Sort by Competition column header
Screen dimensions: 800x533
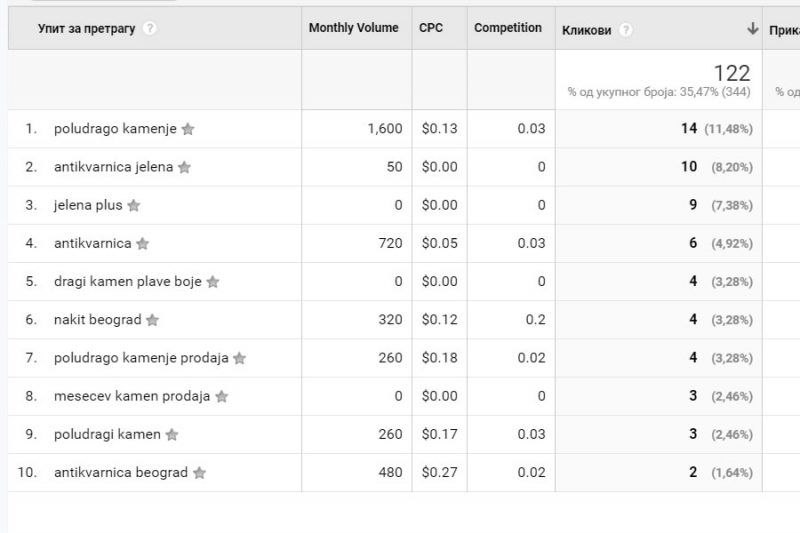coord(508,28)
